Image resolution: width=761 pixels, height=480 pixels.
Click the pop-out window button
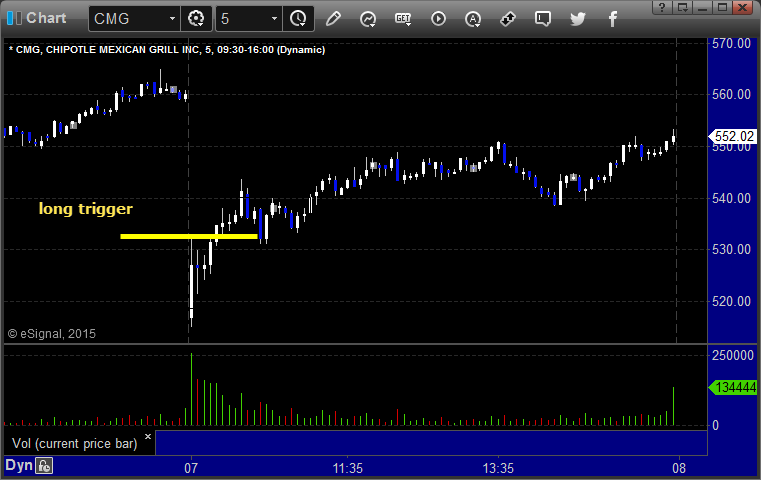click(x=683, y=7)
